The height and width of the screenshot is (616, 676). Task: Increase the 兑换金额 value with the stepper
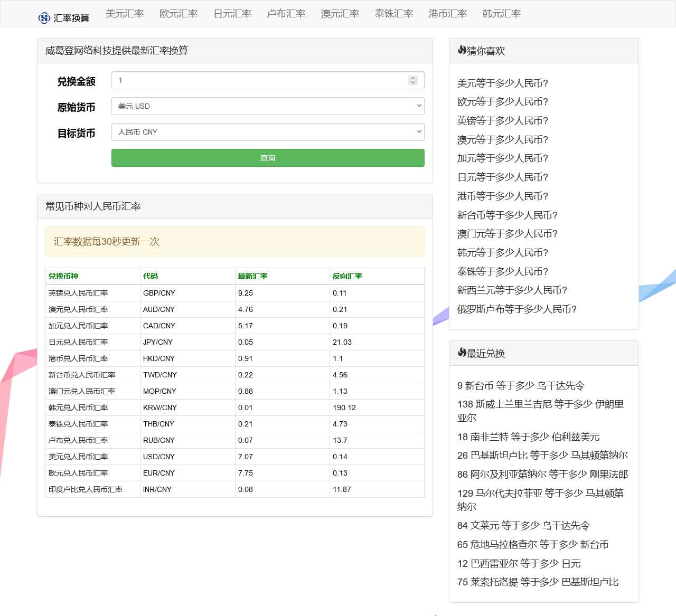coord(412,78)
